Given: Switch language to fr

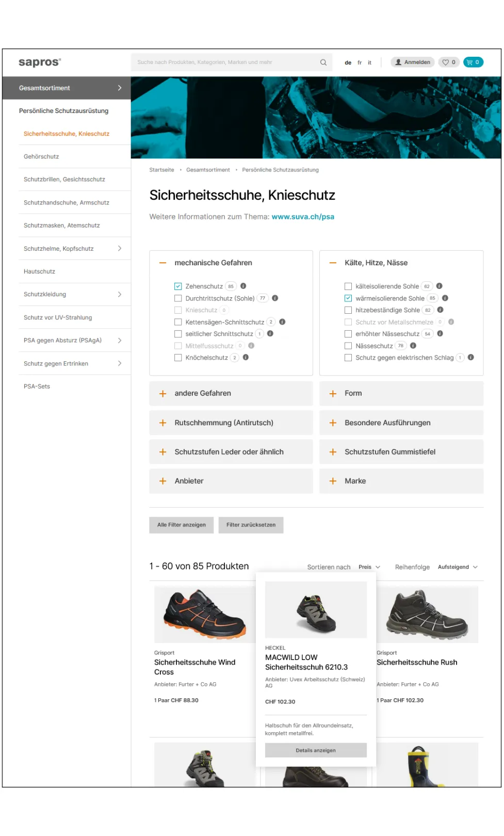Looking at the screenshot, I should click(360, 63).
